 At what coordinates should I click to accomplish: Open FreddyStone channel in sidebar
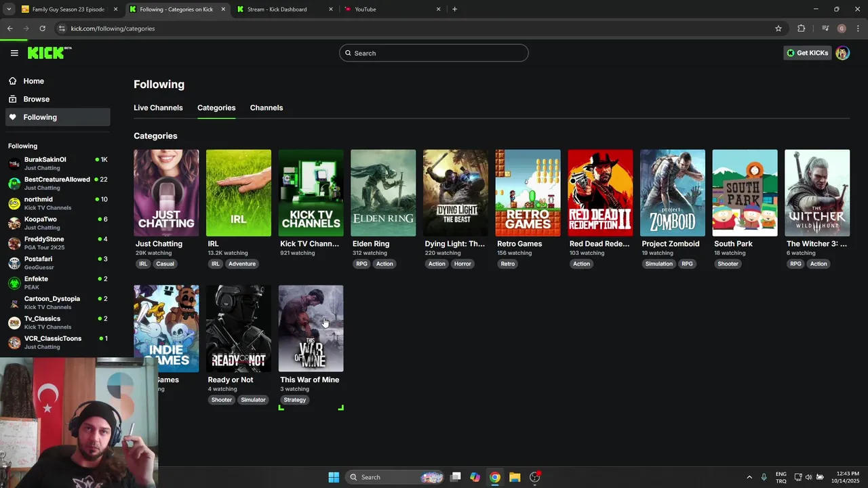(58, 243)
